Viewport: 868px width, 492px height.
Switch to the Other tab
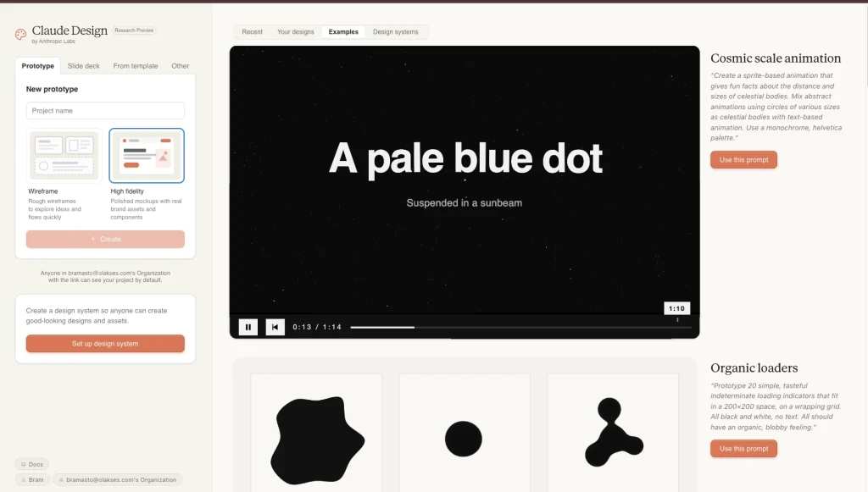[180, 66]
